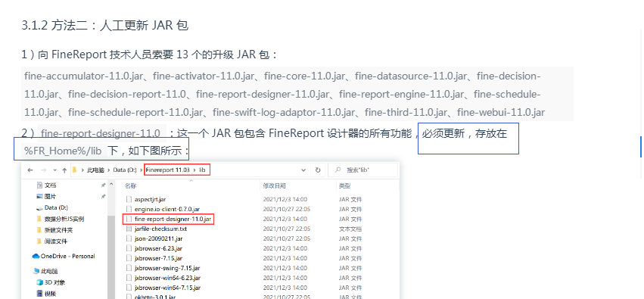The image size is (644, 299).
Task: Expand chevron after Data (D:) in breadcrumb
Action: point(141,170)
